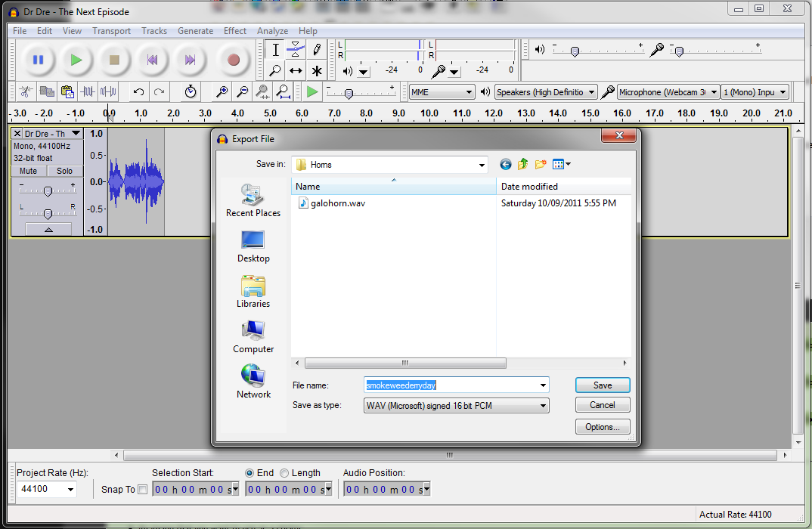Open the Generate menu
This screenshot has width=812, height=529.
[195, 31]
